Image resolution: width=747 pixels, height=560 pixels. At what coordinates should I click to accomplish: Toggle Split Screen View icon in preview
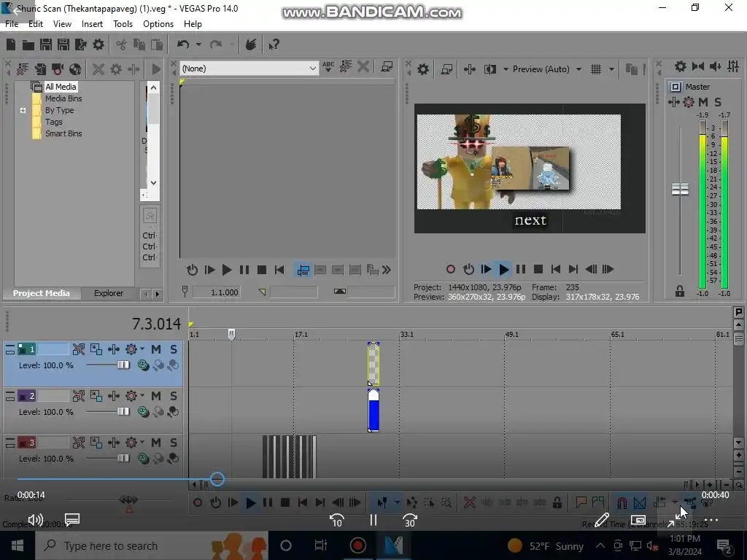click(489, 69)
